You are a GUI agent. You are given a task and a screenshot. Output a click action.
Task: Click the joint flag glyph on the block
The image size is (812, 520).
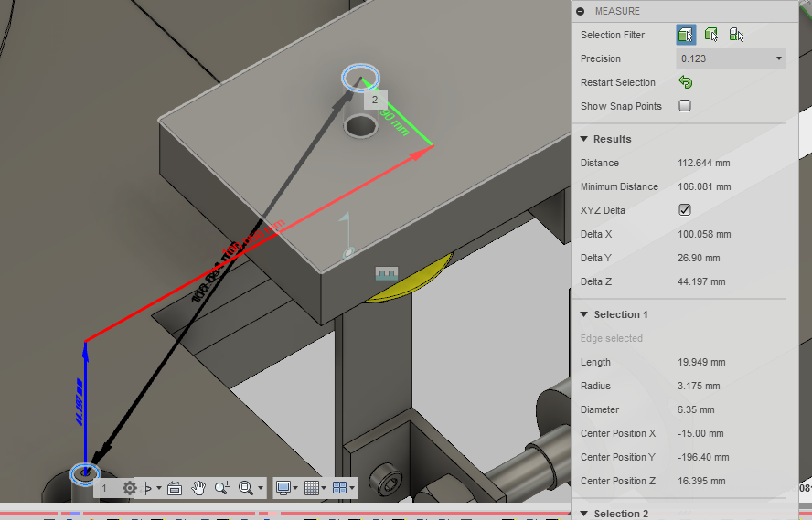pos(346,235)
